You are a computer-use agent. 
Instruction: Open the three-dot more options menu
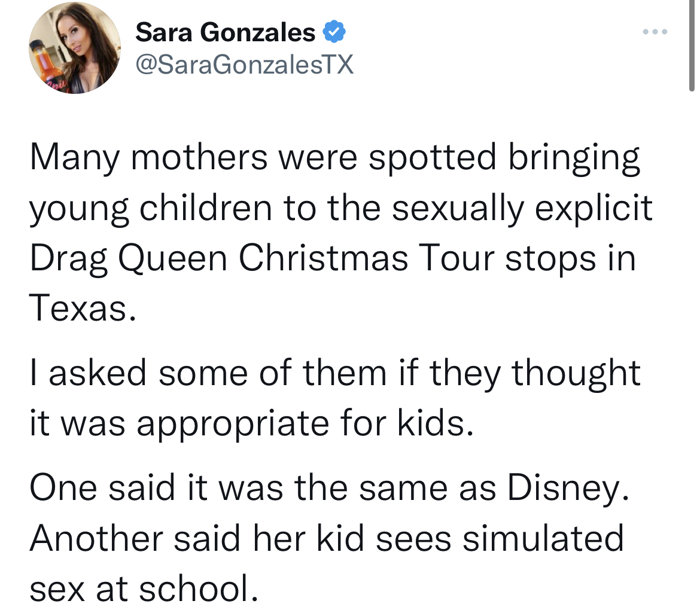[655, 32]
